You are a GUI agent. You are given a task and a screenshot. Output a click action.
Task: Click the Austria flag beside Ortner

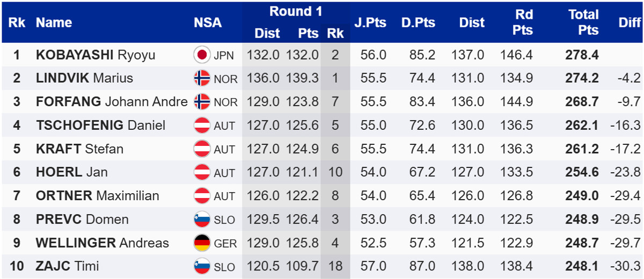click(x=202, y=196)
